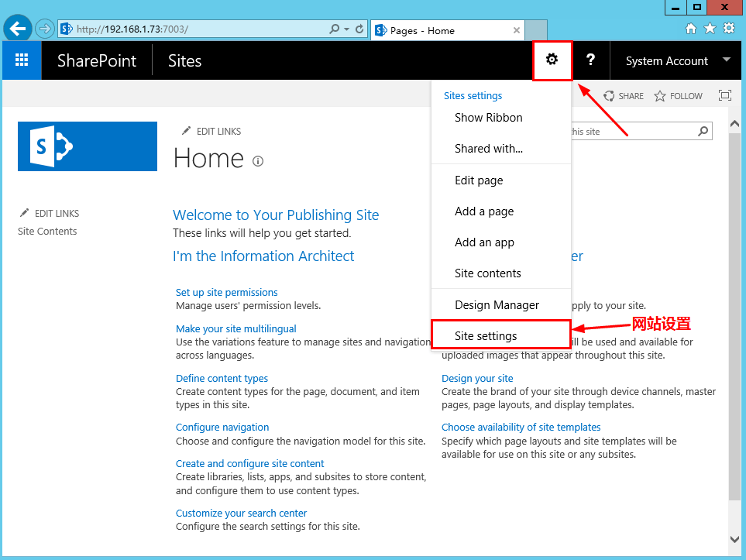Viewport: 746px width, 560px height.
Task: Click the page scrollbar up arrow
Action: coord(734,124)
